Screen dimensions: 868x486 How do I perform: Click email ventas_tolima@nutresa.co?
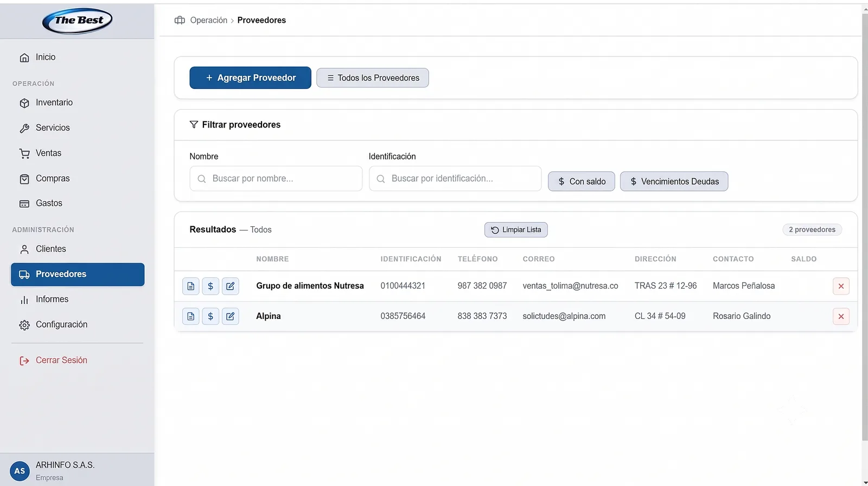point(570,286)
